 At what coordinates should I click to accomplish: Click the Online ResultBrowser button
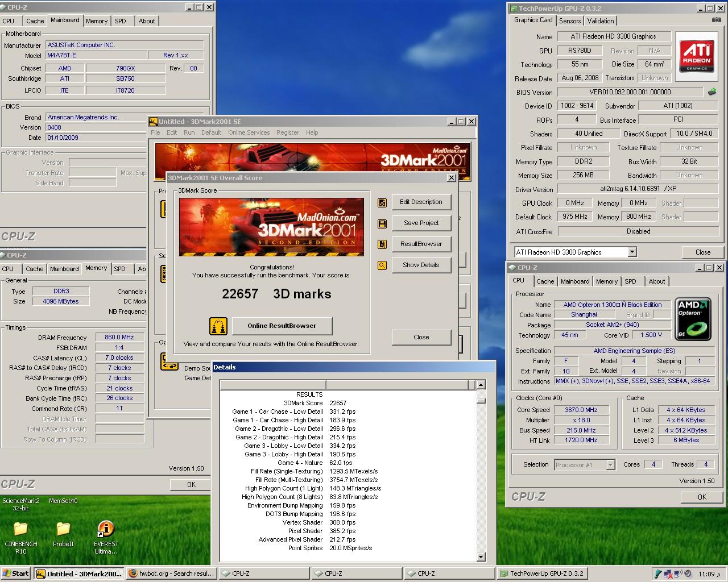282,326
